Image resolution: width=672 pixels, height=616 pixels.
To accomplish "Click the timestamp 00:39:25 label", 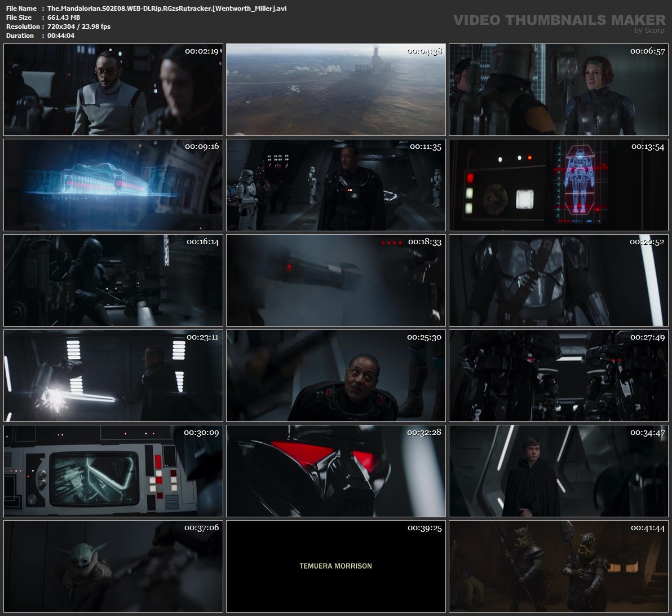I will tap(425, 528).
